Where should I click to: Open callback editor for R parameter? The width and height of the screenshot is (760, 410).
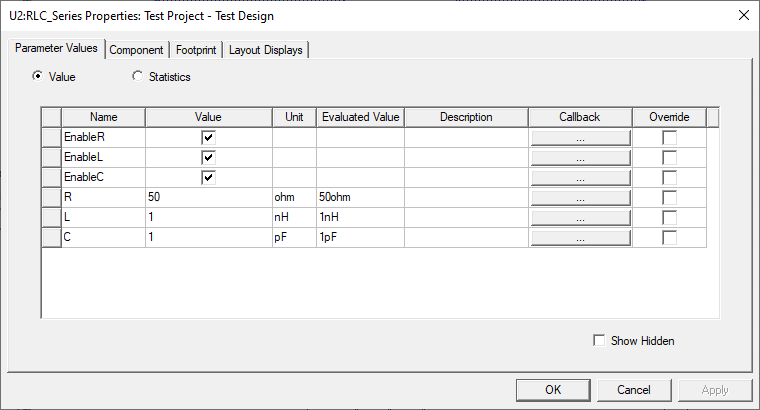[580, 198]
